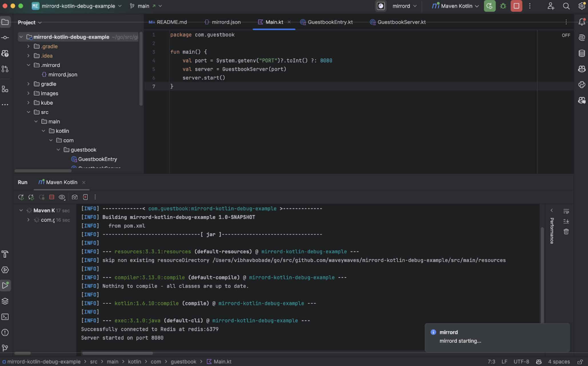Toggle soft-wrap eye icon in run toolbar
The image size is (588, 366).
pos(62,197)
